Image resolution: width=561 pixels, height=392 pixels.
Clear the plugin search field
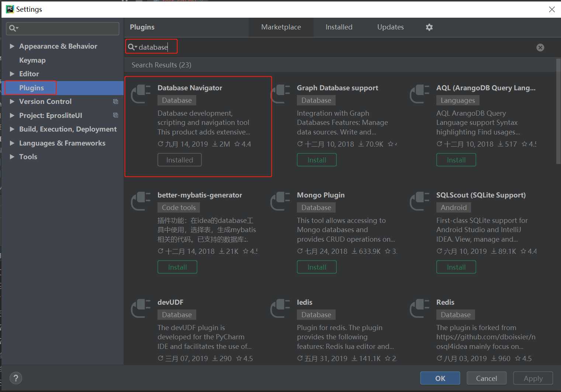(x=540, y=48)
